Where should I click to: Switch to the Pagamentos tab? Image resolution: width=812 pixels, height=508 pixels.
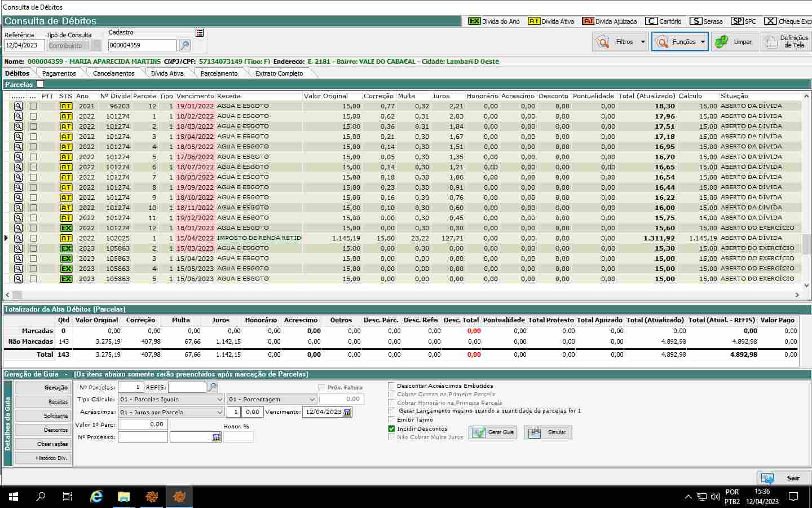coord(59,73)
